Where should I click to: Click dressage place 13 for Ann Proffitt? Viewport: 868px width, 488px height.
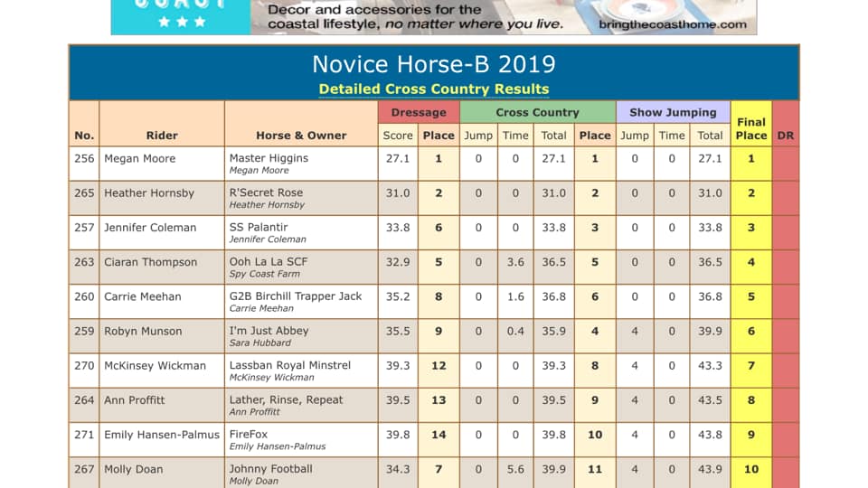pos(439,400)
